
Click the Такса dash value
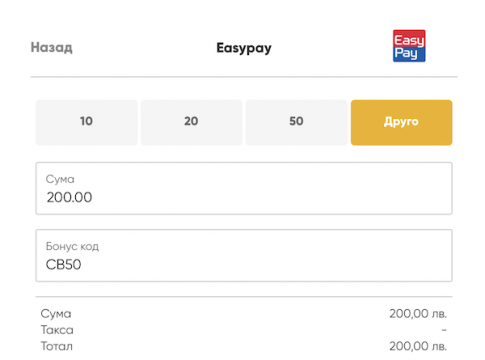coord(444,330)
